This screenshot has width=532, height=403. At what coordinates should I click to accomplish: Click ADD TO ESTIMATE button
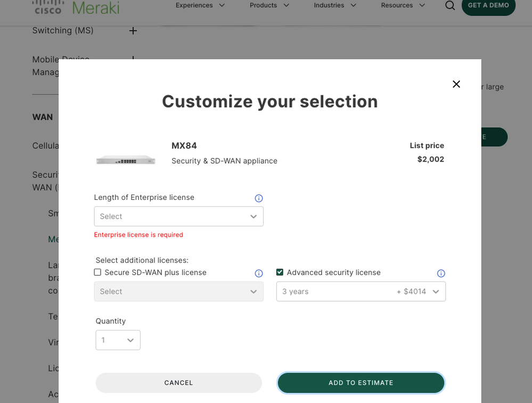[361, 383]
